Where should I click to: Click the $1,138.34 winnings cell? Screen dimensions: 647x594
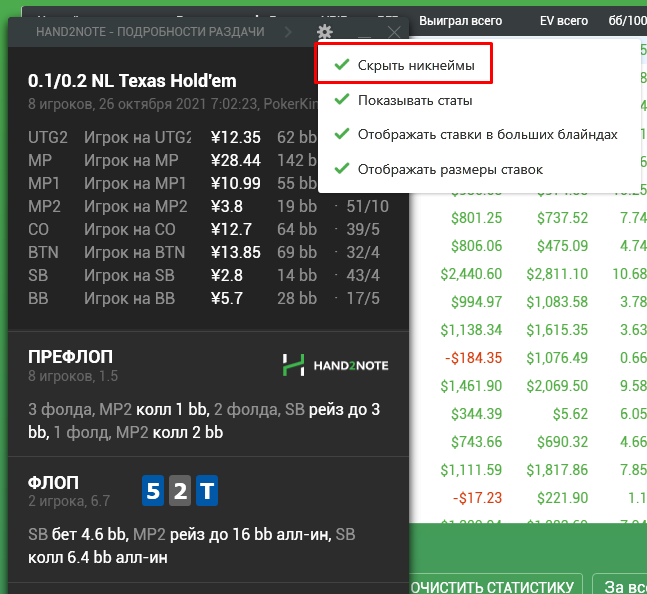[x=471, y=330]
